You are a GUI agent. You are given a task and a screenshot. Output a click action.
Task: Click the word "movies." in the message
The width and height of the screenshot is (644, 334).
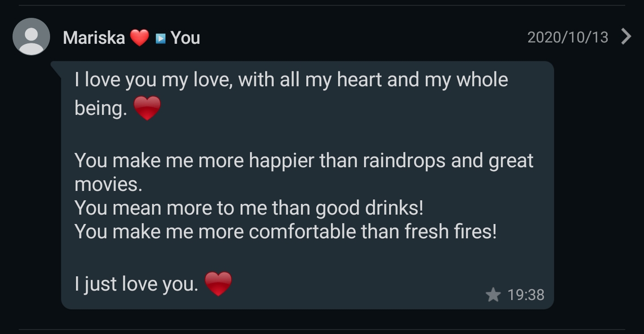tap(108, 184)
